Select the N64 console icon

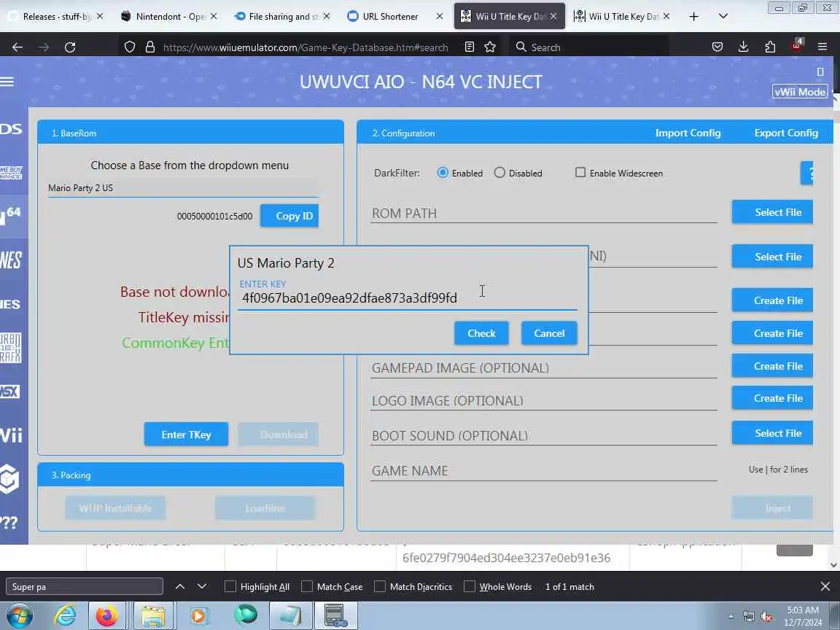click(x=11, y=215)
